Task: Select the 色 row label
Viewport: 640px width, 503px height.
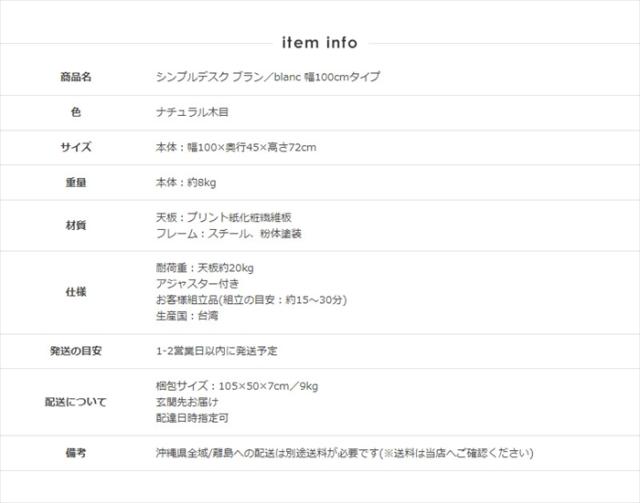Action: coord(76,112)
